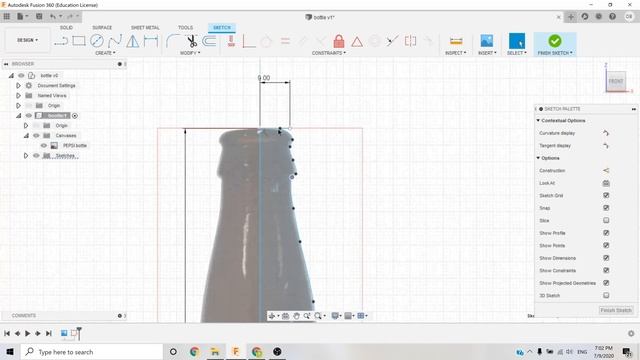Viewport: 640px width, 360px height.
Task: Enable the Slice checkbox
Action: tap(606, 220)
